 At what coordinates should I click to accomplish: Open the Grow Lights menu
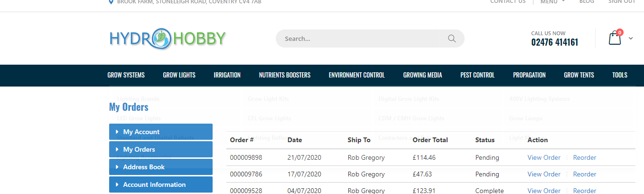(179, 75)
